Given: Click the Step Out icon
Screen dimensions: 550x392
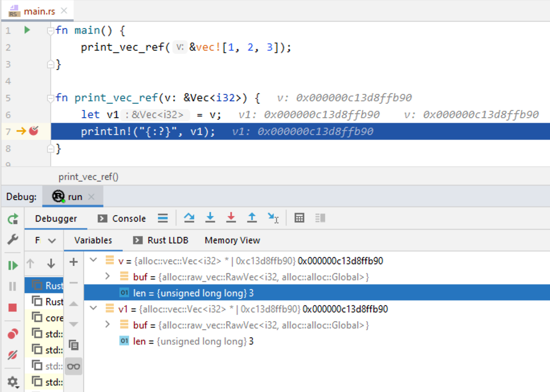Looking at the screenshot, I should click(x=252, y=218).
